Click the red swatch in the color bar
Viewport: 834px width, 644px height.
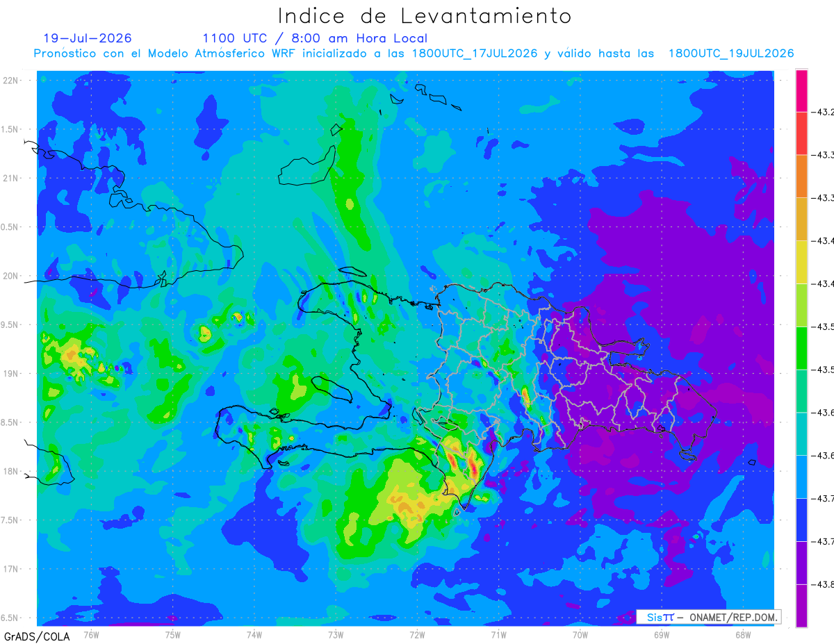click(801, 133)
